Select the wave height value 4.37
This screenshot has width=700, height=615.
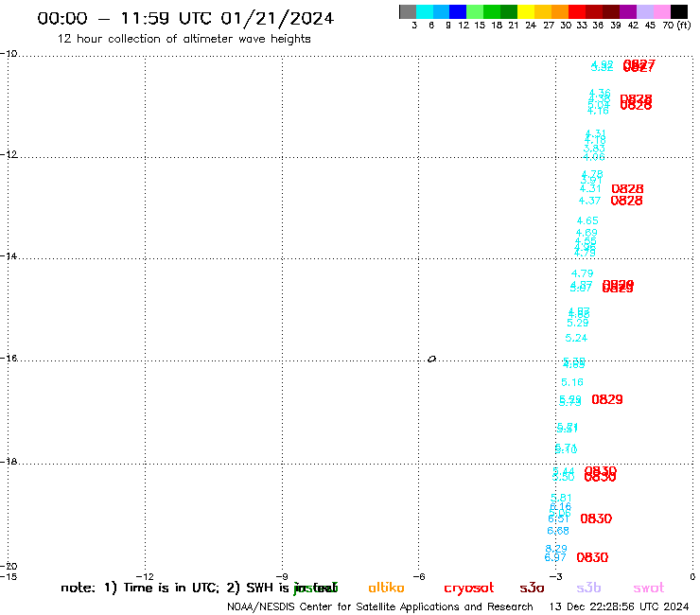pos(589,201)
